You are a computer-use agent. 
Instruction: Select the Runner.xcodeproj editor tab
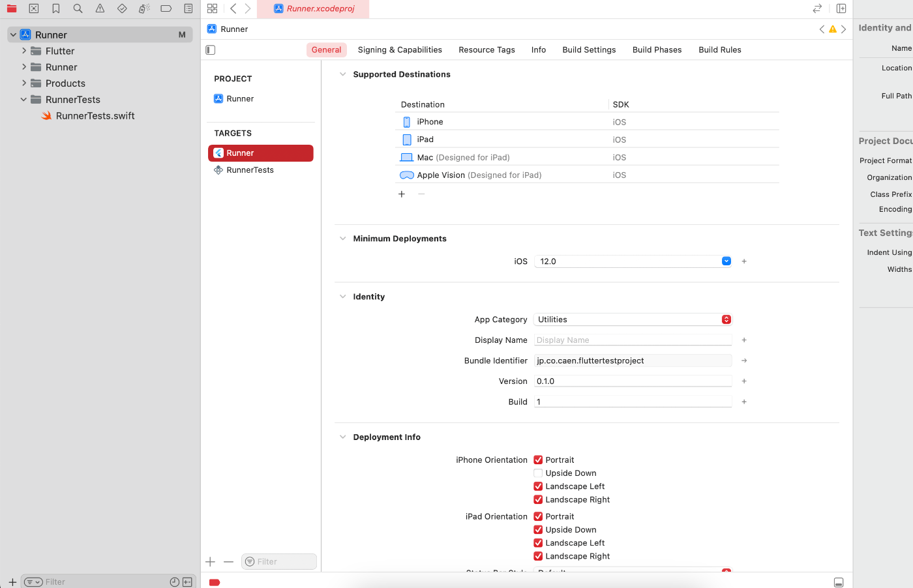[x=314, y=8]
